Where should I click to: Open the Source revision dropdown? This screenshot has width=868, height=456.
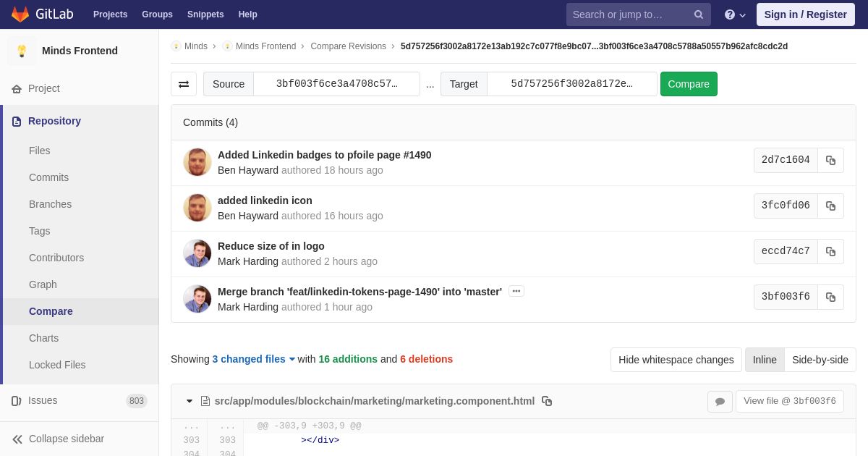point(336,84)
